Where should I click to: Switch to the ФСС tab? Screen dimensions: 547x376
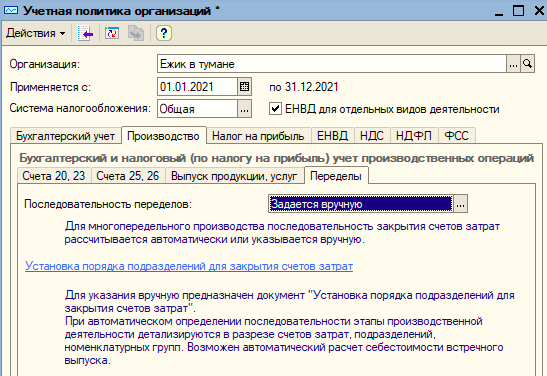[456, 136]
